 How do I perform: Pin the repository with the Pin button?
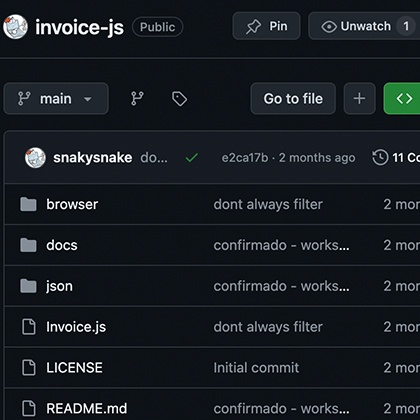(266, 26)
